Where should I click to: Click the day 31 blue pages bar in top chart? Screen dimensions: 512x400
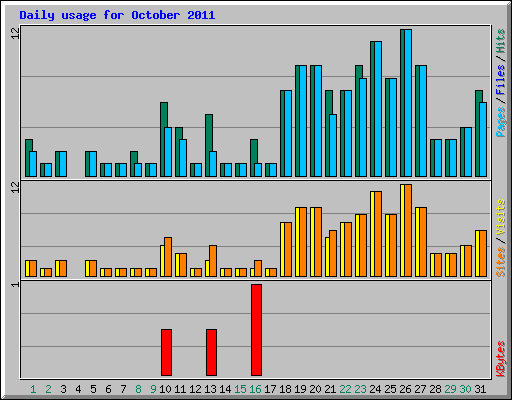click(483, 139)
